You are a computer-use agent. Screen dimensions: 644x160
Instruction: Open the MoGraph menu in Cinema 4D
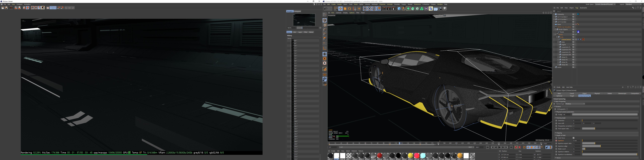point(375,4)
